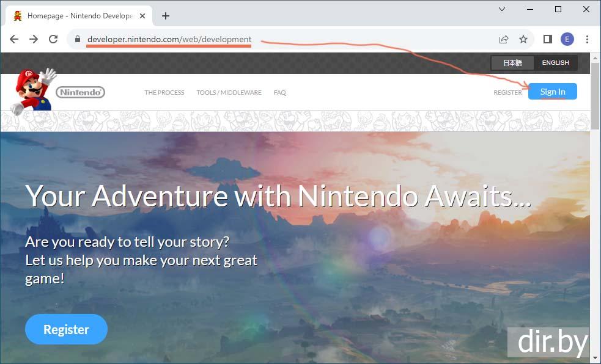The width and height of the screenshot is (601, 364).
Task: Maximize the Chrome window
Action: (x=558, y=9)
